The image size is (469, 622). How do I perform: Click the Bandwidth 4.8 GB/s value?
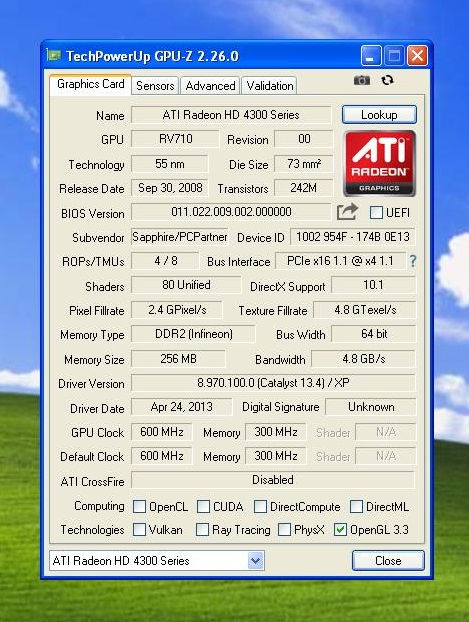click(x=363, y=359)
